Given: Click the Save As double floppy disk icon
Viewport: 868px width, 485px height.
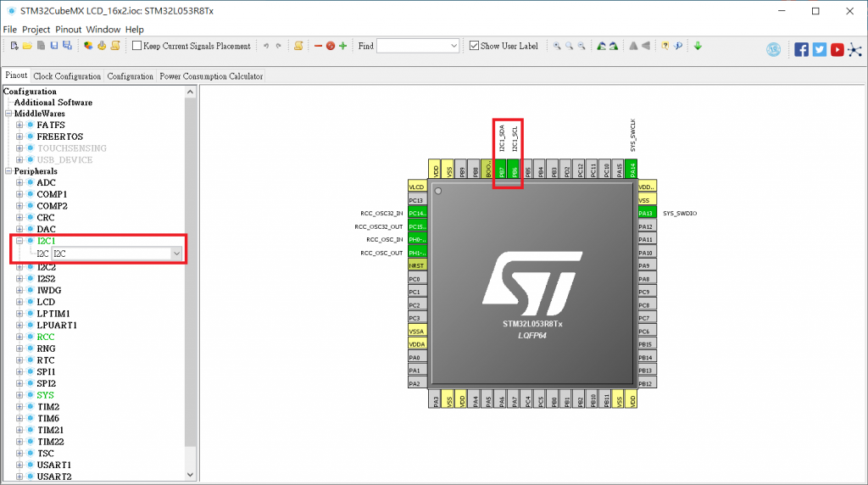Looking at the screenshot, I should (x=67, y=46).
